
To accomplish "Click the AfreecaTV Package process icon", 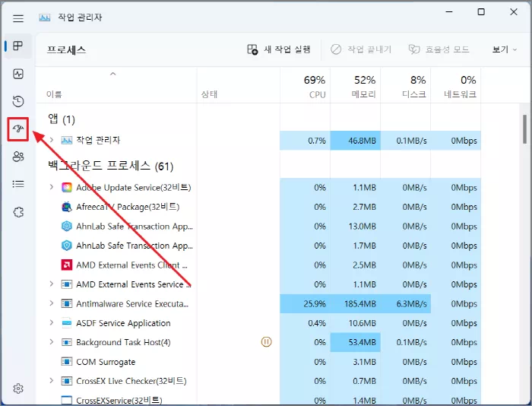I will [67, 207].
